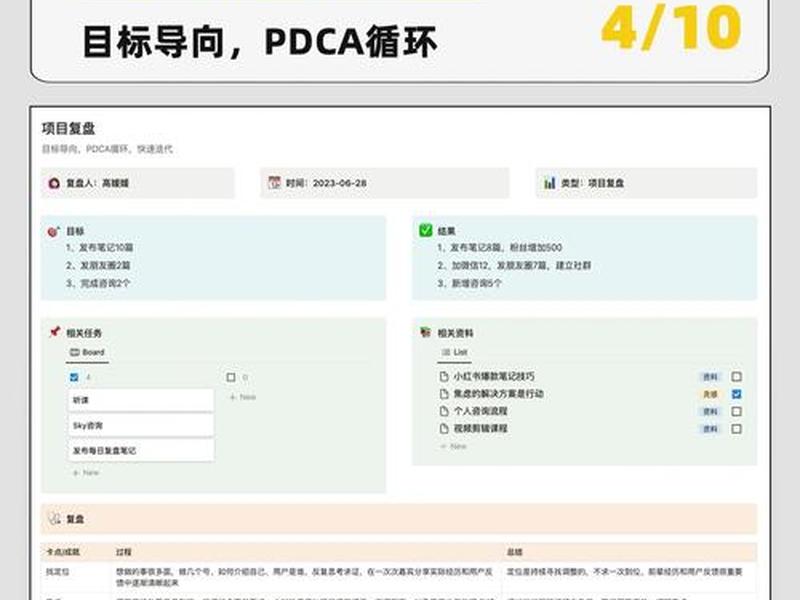Screen dimensions: 800x600
Task: Click the page icon of 视频剪辑课程
Action: [444, 429]
